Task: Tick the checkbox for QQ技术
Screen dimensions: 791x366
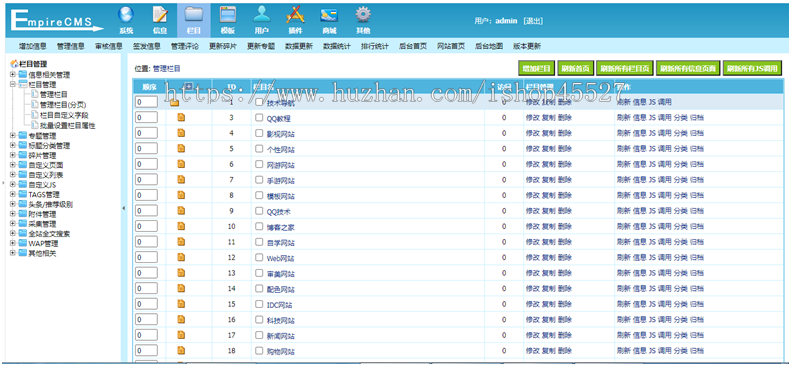Action: click(x=259, y=211)
